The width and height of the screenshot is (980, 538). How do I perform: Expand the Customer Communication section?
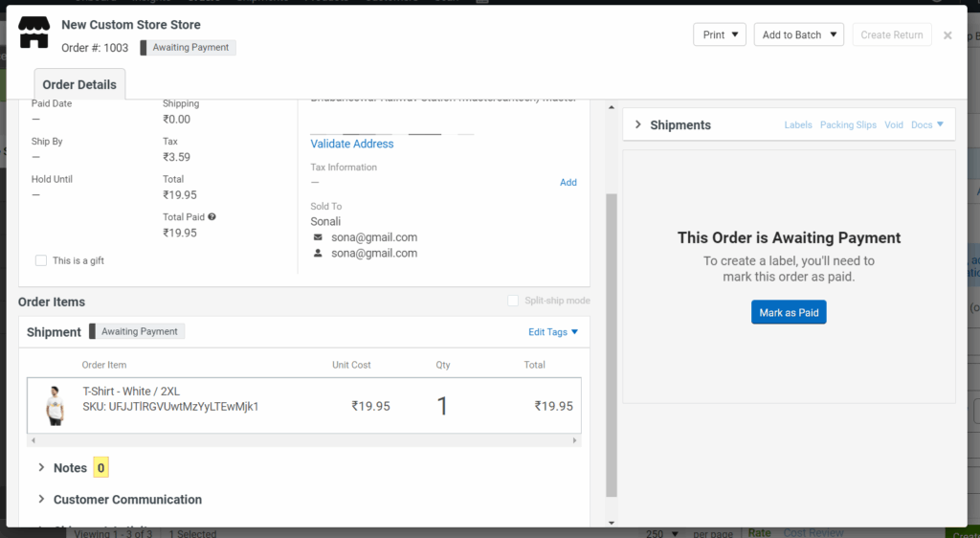point(42,500)
